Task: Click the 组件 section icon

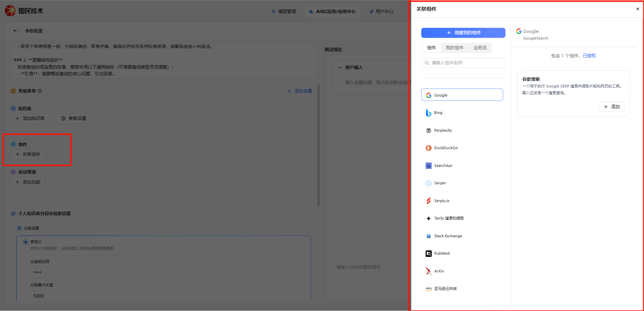Action: pyautogui.click(x=13, y=144)
